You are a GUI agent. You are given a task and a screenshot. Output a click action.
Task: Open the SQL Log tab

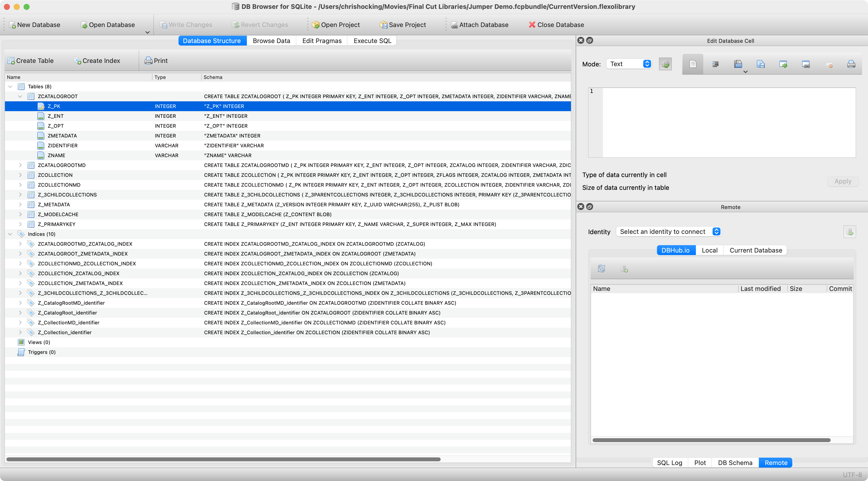(x=669, y=463)
